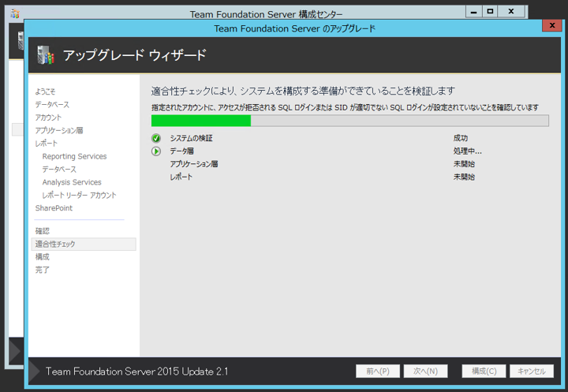Select the top-level データベース step
Screen dimensions: 568x392
52,104
